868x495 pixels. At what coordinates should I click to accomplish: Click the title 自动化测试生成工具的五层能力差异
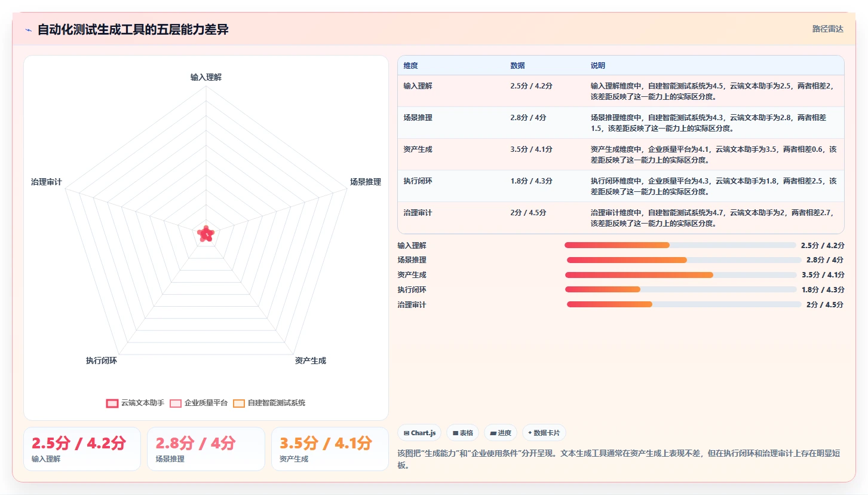coord(133,30)
